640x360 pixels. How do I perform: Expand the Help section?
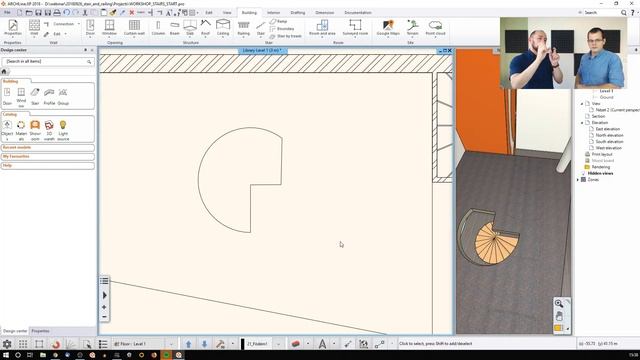48,165
